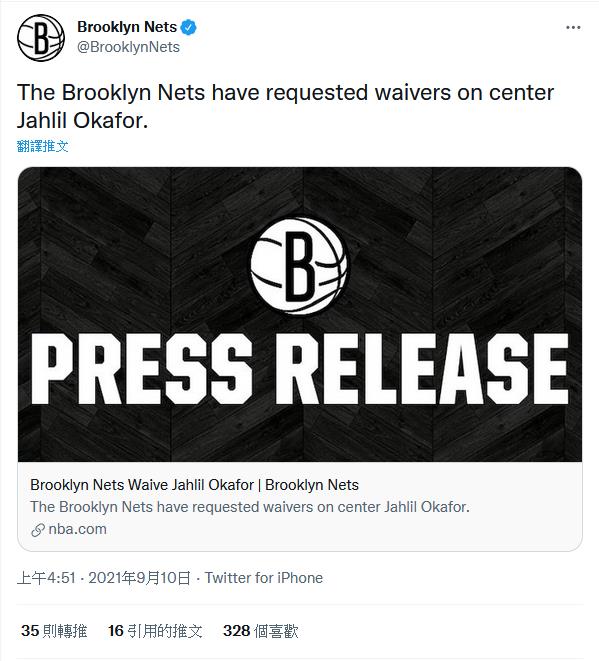The image size is (599, 661).
Task: View the 35 則轉推 retweets list
Action: [x=54, y=631]
